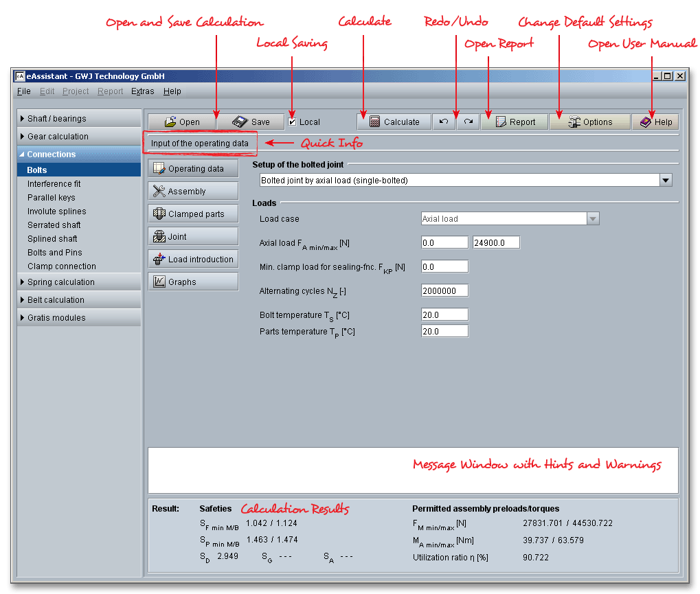Click the Redo arrow icon
The height and width of the screenshot is (594, 700).
tap(468, 122)
